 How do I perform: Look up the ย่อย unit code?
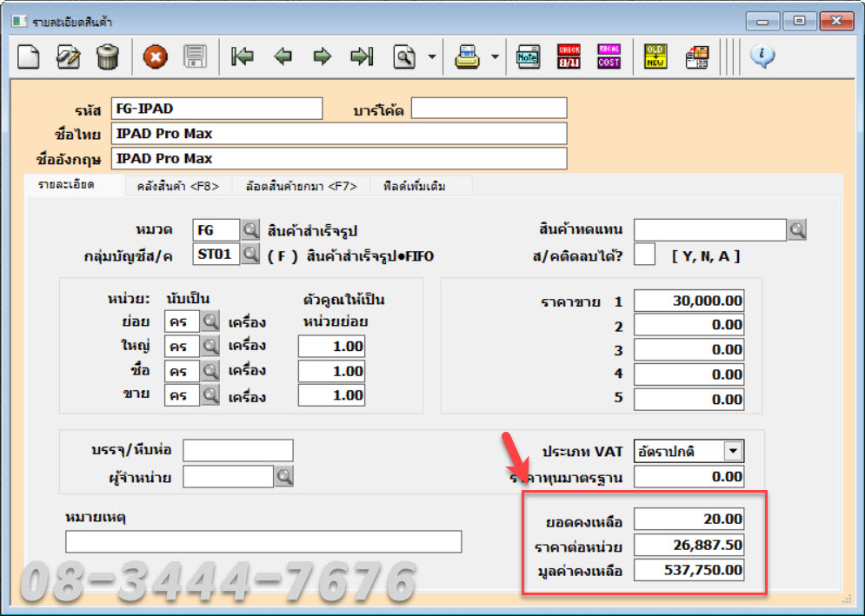pyautogui.click(x=210, y=321)
